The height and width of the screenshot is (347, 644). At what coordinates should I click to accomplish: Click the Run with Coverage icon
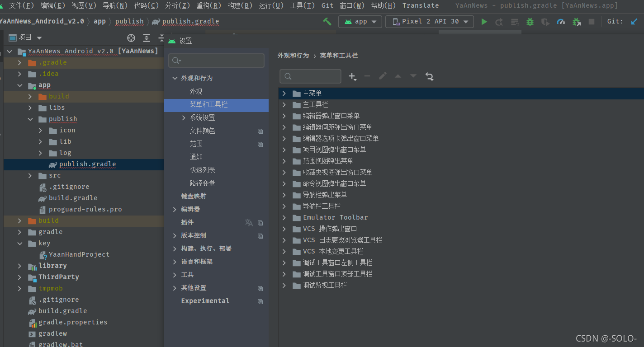point(545,22)
